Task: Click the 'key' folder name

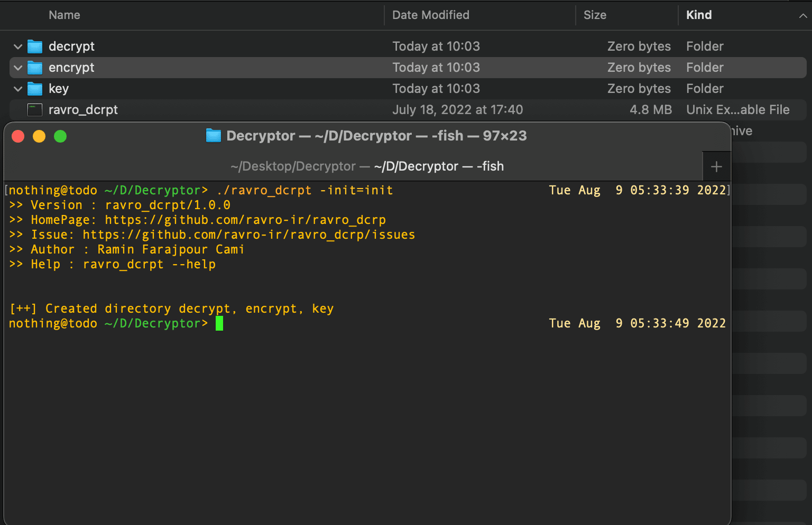Action: pyautogui.click(x=59, y=89)
